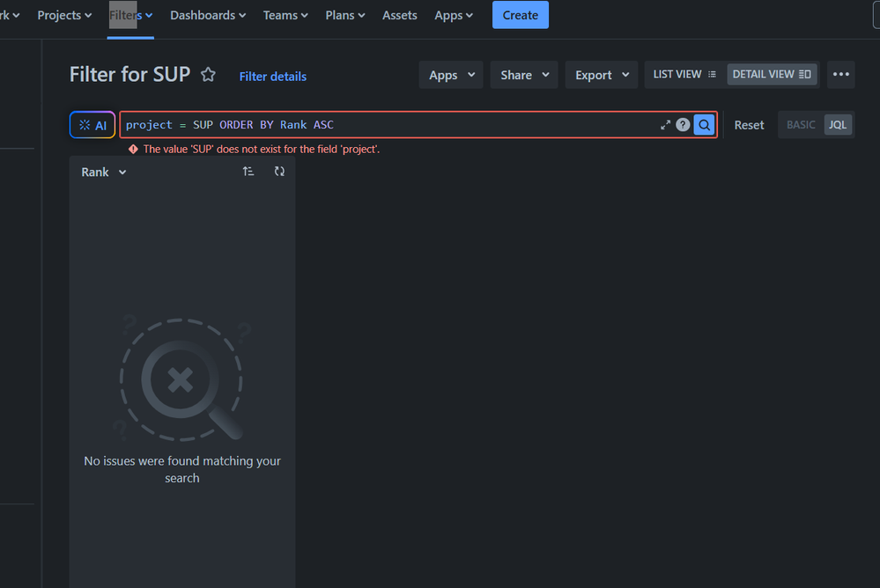Go to Assets in top navigation

point(400,15)
